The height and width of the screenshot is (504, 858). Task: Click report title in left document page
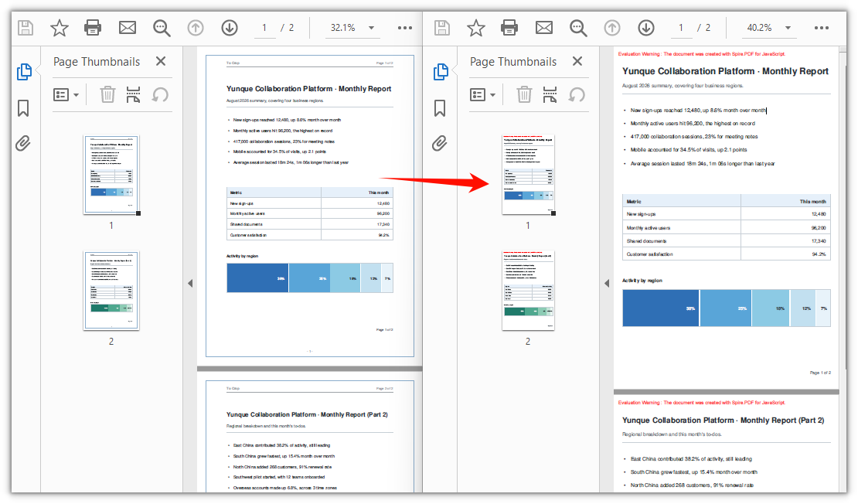[308, 89]
